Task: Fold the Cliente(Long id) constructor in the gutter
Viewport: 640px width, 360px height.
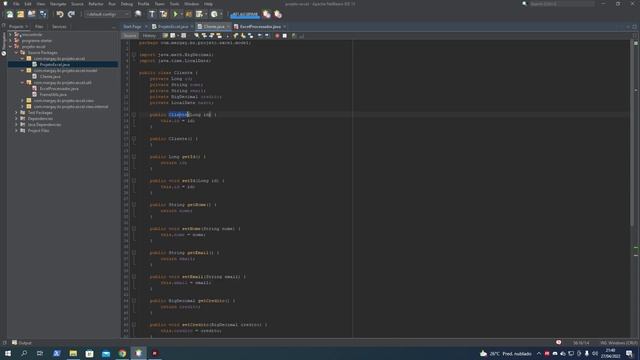Action: click(x=133, y=115)
